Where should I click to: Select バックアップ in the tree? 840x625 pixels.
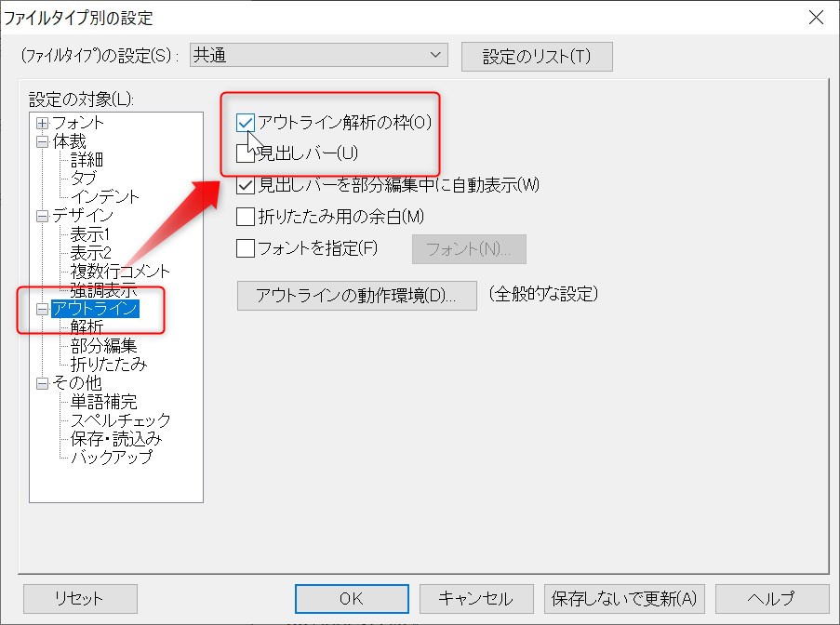pyautogui.click(x=112, y=458)
